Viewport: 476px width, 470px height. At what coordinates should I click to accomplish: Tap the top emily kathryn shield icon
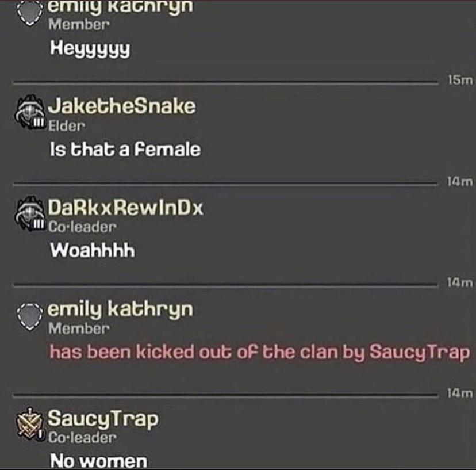pos(29,13)
